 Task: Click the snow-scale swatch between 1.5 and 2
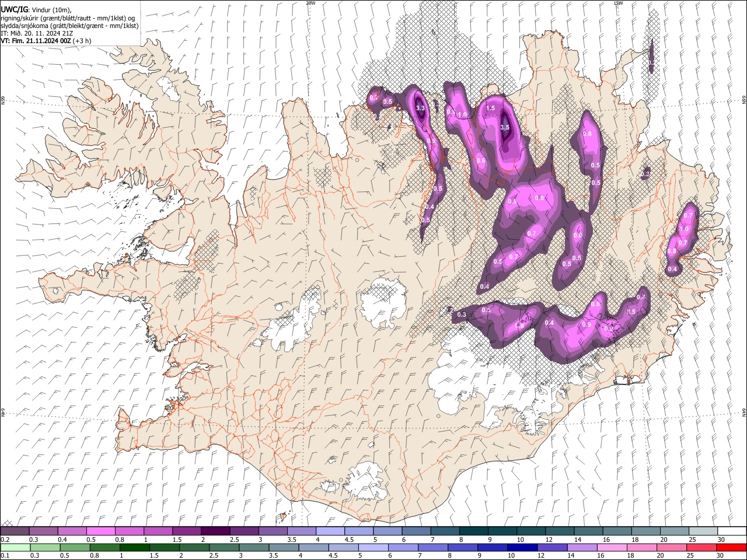click(187, 531)
